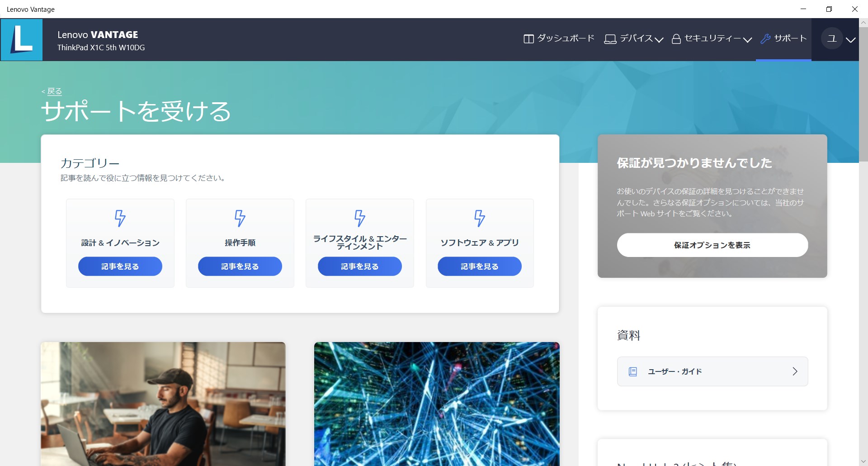Viewport: 868px width, 466px height.
Task: Click the padlock icon beside セキュリティー
Action: 676,38
